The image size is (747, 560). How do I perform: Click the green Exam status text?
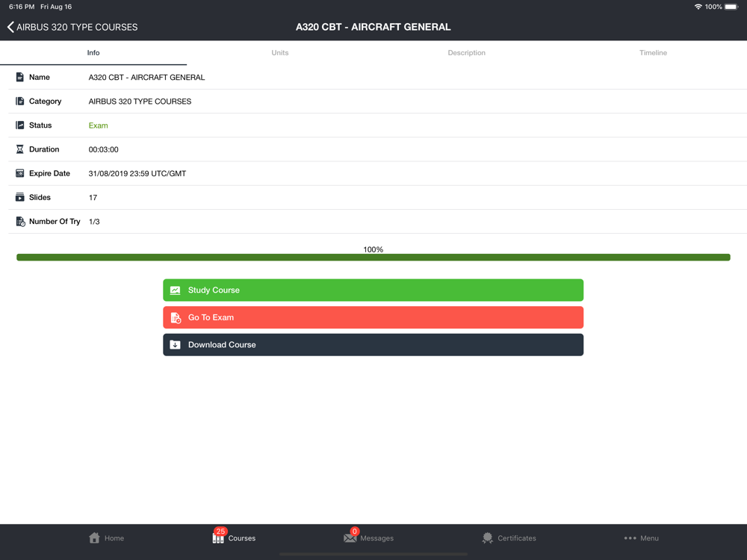pyautogui.click(x=98, y=125)
